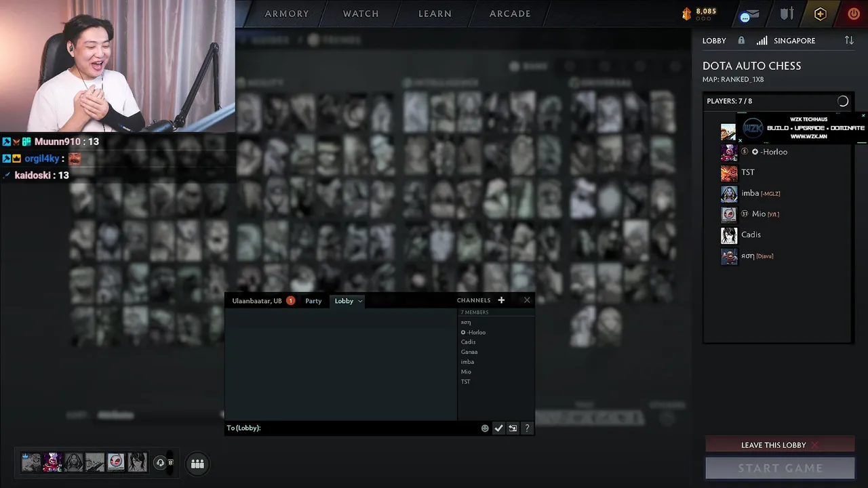Click player name -Horloo in lobby list
The height and width of the screenshot is (488, 868).
(x=774, y=152)
